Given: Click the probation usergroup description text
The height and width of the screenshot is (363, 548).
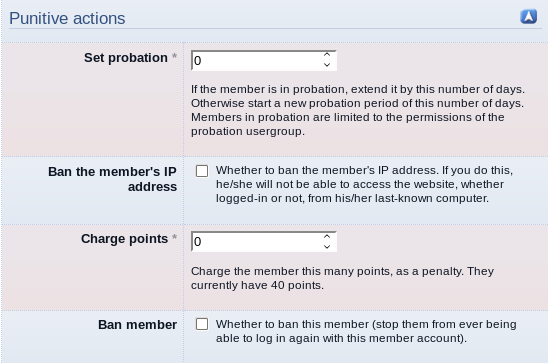Looking at the screenshot, I should tap(358, 110).
